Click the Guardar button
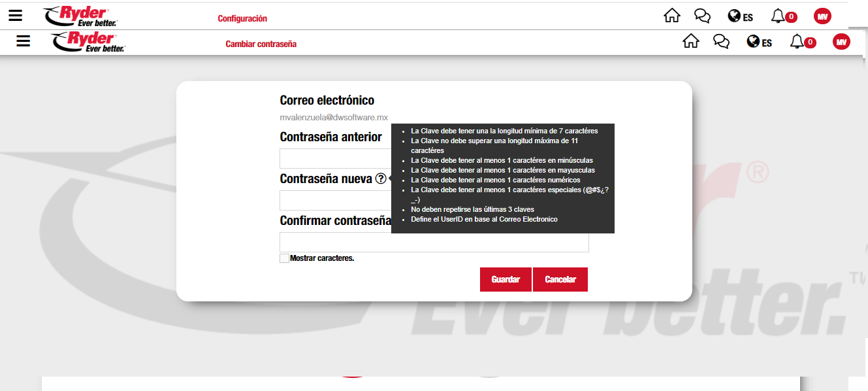 tap(506, 279)
